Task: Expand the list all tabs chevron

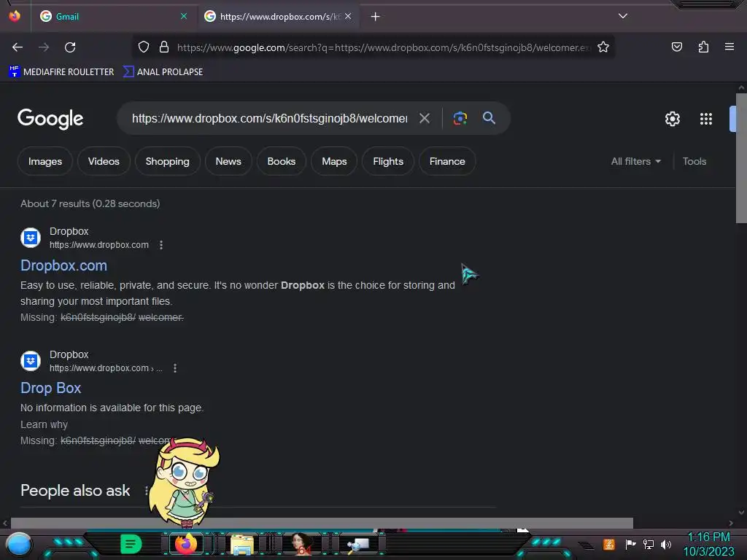Action: (x=623, y=16)
